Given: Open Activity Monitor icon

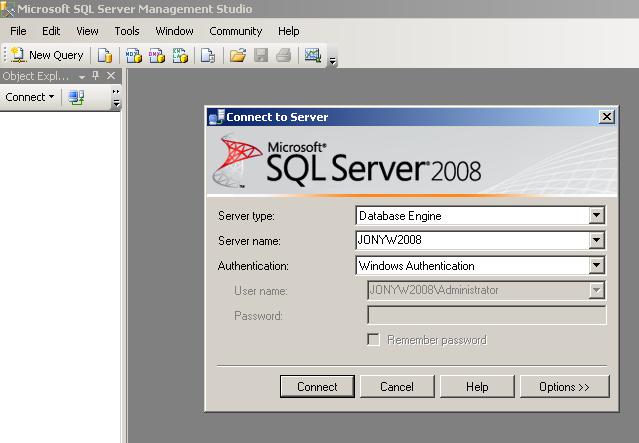Looking at the screenshot, I should [x=313, y=55].
